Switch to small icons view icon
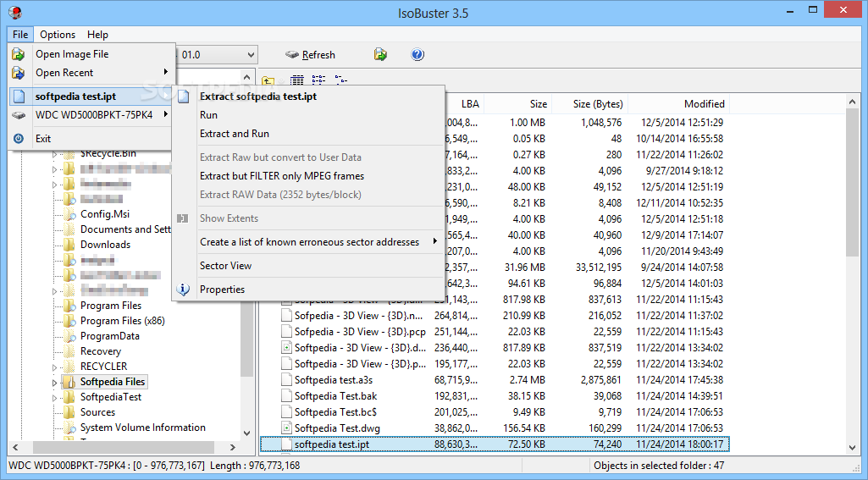This screenshot has width=868, height=480. pyautogui.click(x=341, y=80)
